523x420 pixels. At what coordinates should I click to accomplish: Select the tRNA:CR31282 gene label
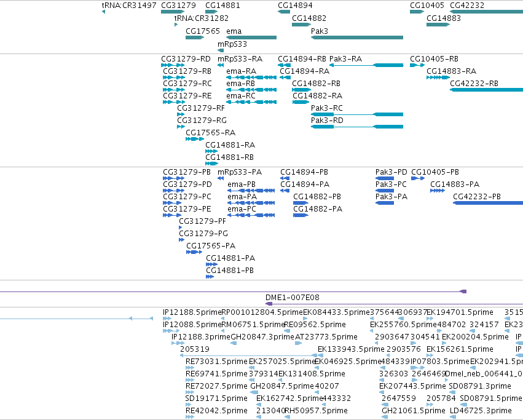tap(202, 18)
